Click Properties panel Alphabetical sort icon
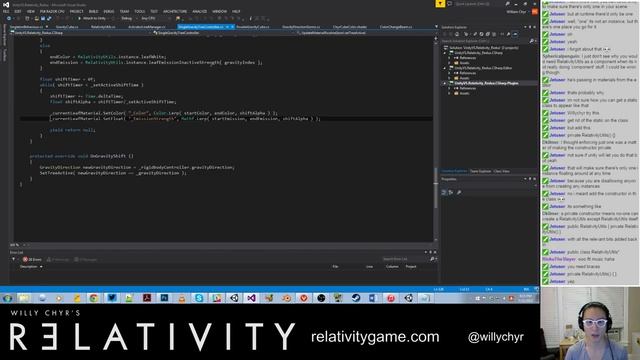Viewport: 640px width, 360px height. coord(451,192)
